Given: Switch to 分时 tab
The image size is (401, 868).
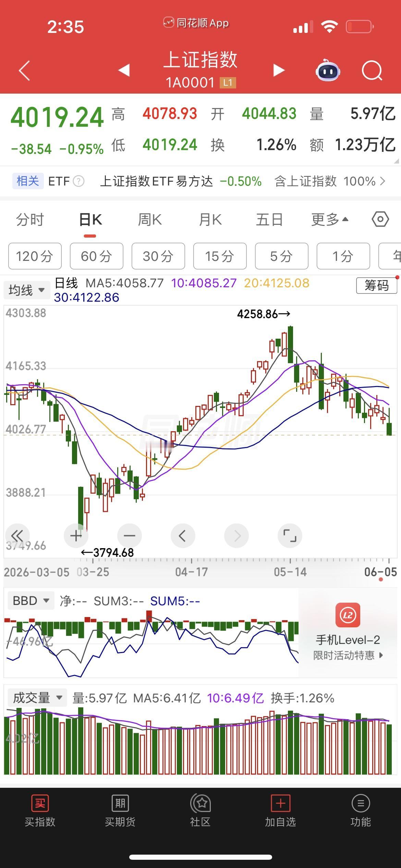Looking at the screenshot, I should click(x=30, y=219).
